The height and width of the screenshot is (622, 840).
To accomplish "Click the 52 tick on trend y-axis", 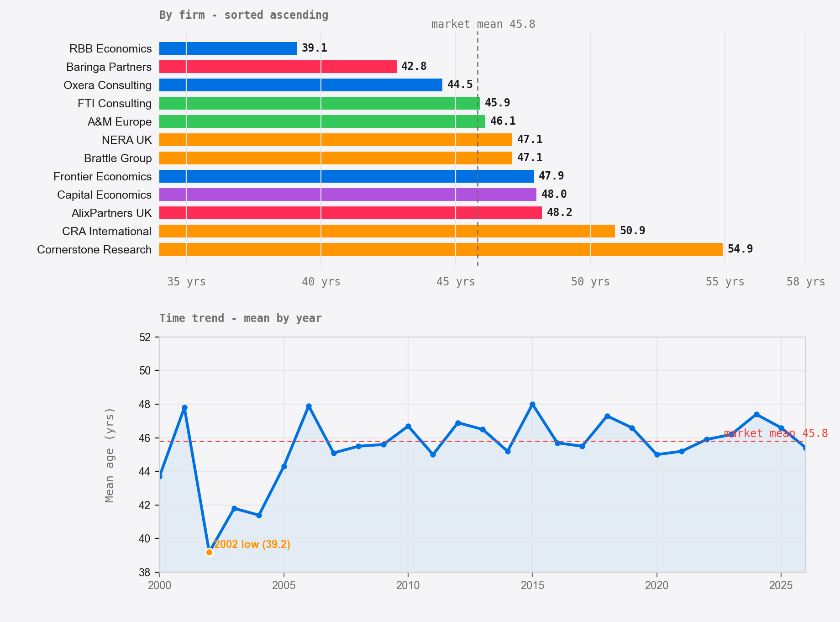I will (145, 337).
